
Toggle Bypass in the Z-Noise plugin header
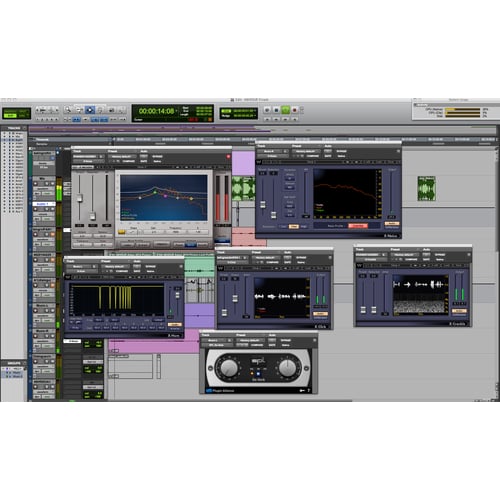click(x=157, y=156)
